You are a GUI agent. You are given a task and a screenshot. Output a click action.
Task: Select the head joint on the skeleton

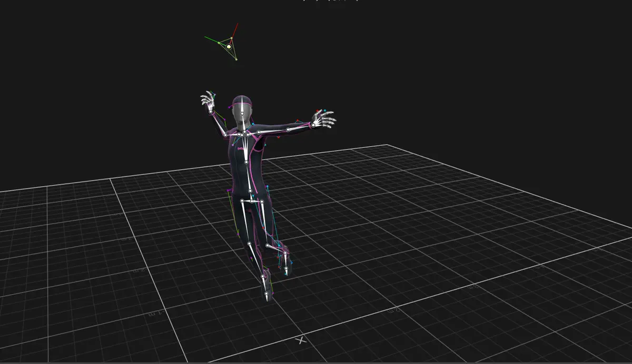click(242, 114)
